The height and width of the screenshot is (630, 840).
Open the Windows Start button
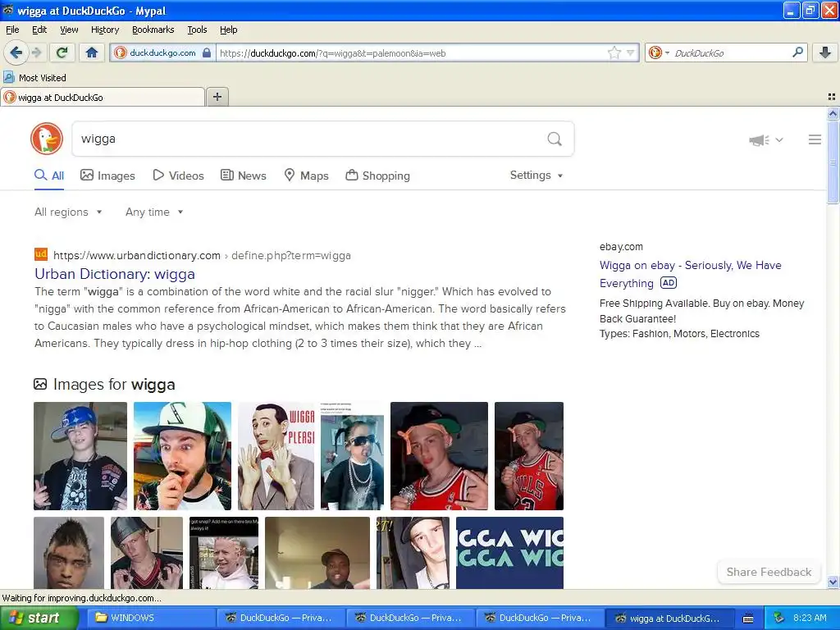[39, 618]
